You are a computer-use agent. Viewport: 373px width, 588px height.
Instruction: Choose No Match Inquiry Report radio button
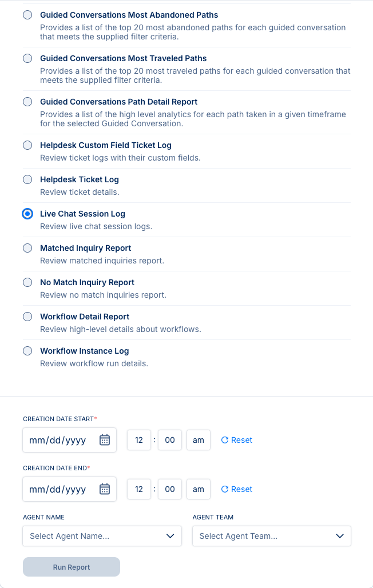(27, 282)
